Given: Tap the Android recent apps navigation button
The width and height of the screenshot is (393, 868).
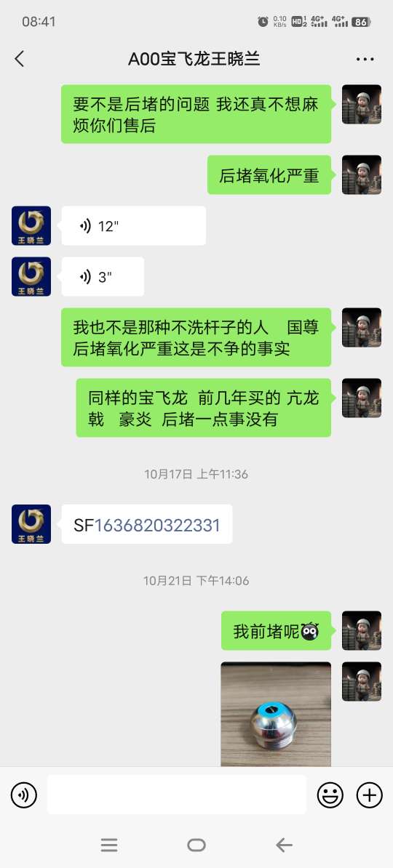Looking at the screenshot, I should (109, 845).
